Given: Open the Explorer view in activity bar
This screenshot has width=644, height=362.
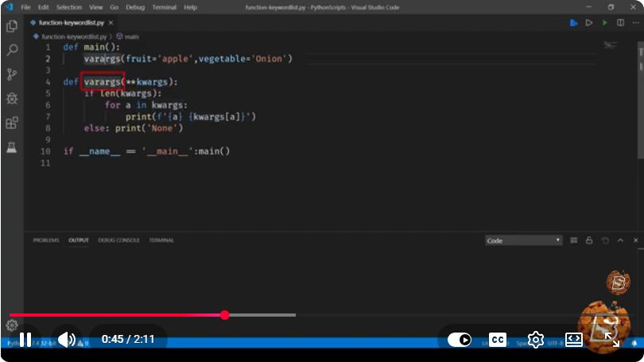Looking at the screenshot, I should pos(12,26).
